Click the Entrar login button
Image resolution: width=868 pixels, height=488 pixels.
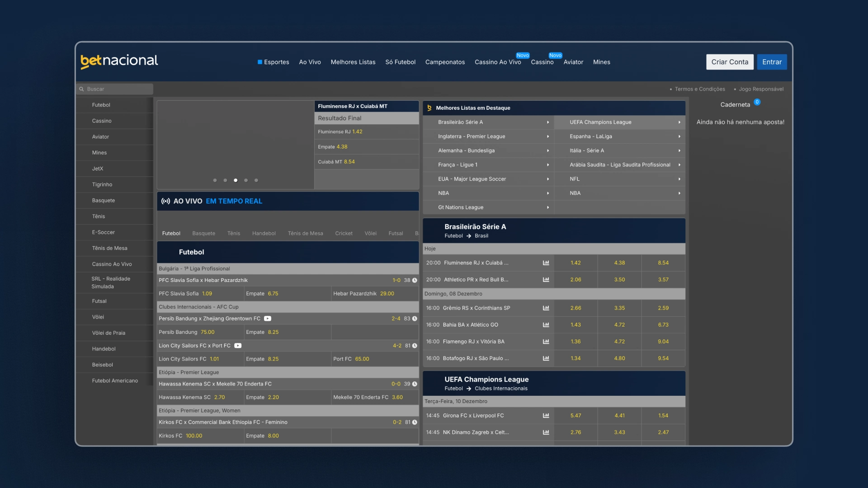coord(772,62)
